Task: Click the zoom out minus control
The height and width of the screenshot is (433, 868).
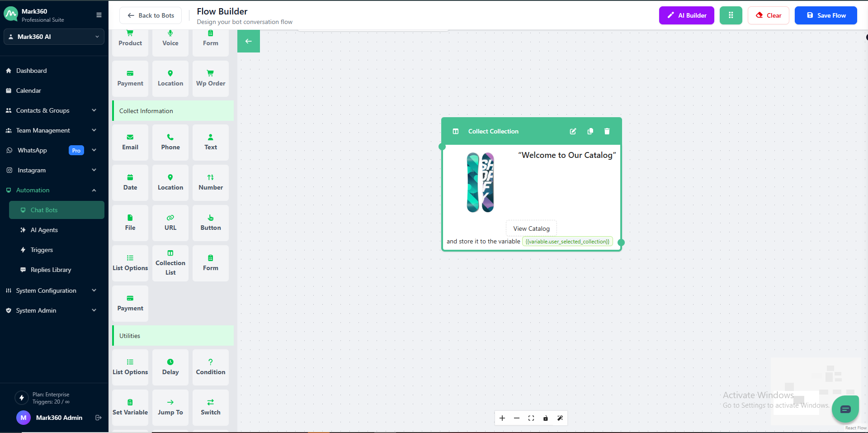Action: [517, 418]
